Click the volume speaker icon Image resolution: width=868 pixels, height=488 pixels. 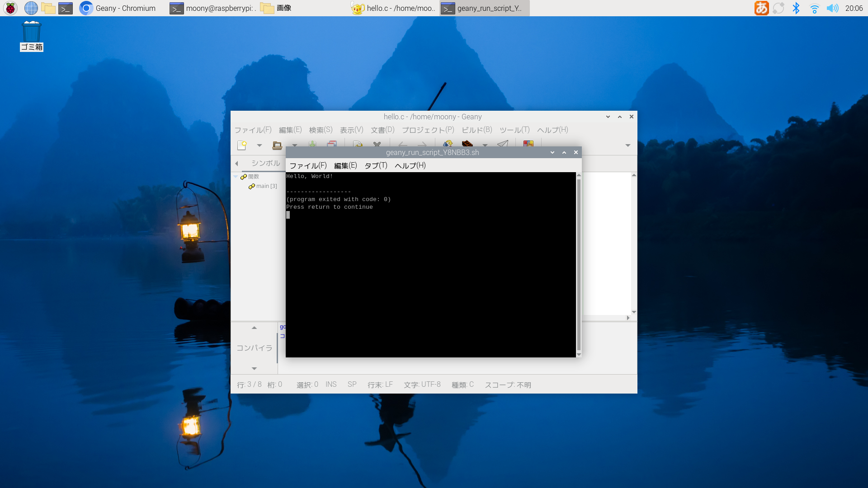(832, 8)
